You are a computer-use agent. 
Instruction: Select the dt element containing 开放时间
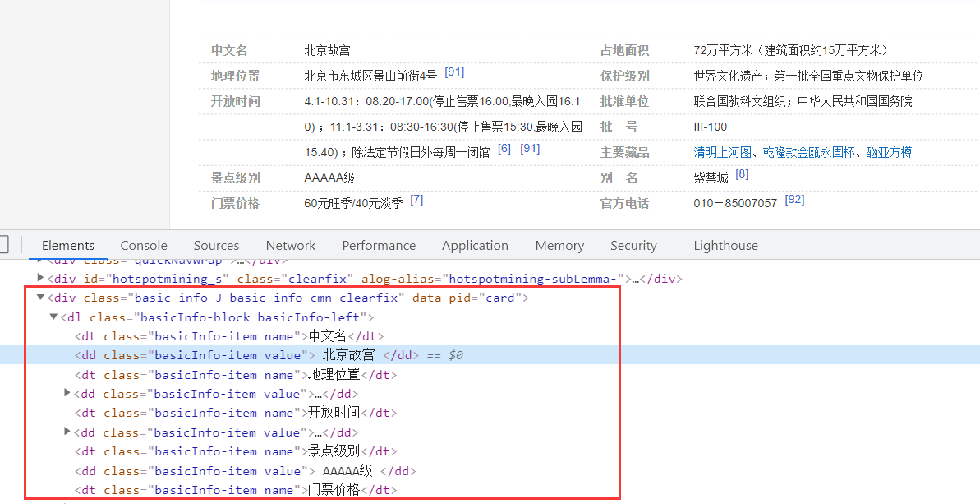point(237,413)
